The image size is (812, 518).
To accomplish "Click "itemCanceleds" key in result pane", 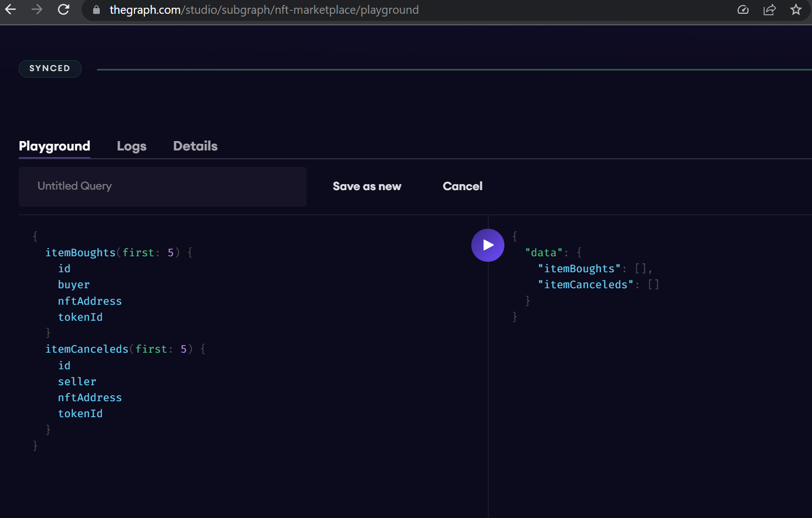I will (x=585, y=284).
